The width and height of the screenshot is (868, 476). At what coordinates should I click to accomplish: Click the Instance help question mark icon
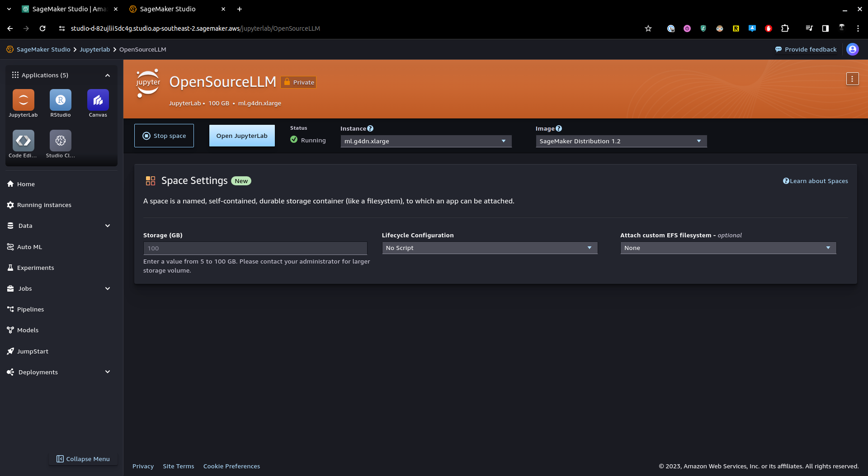coord(370,129)
